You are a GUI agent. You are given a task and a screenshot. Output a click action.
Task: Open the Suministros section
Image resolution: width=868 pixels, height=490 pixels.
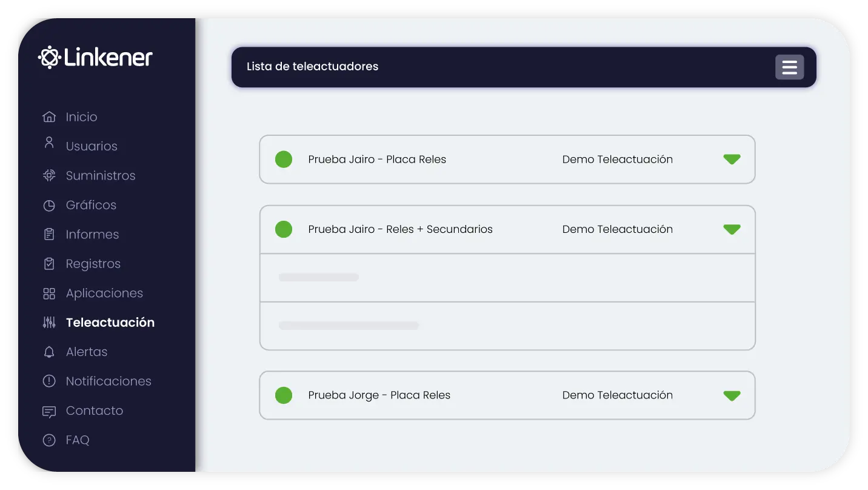click(101, 176)
